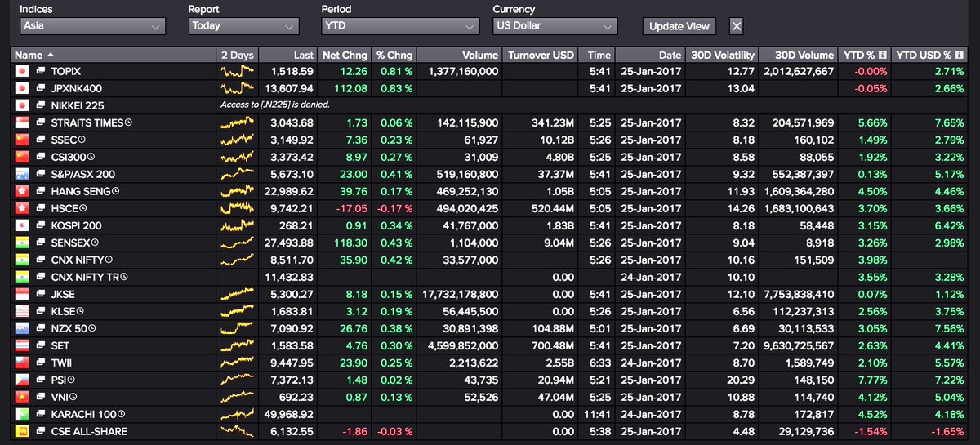The height and width of the screenshot is (445, 980).
Task: Click the Philippines flag on PSI row
Action: pos(22,380)
